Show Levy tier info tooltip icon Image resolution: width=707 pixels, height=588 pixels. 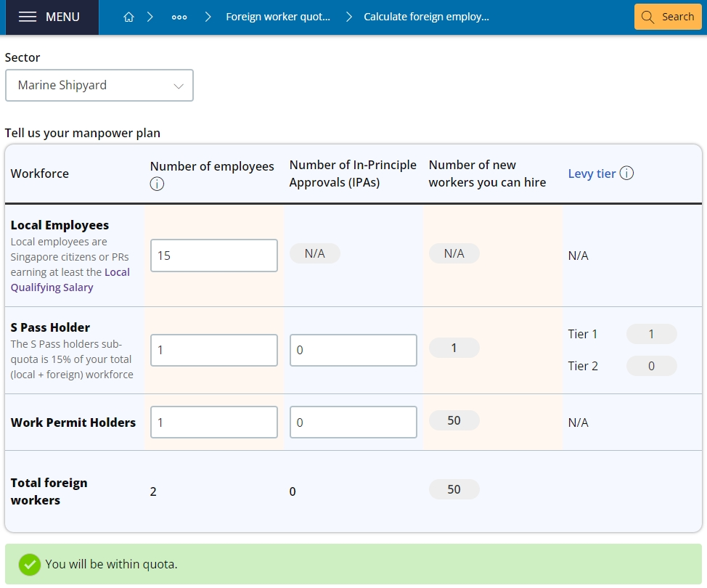click(626, 173)
